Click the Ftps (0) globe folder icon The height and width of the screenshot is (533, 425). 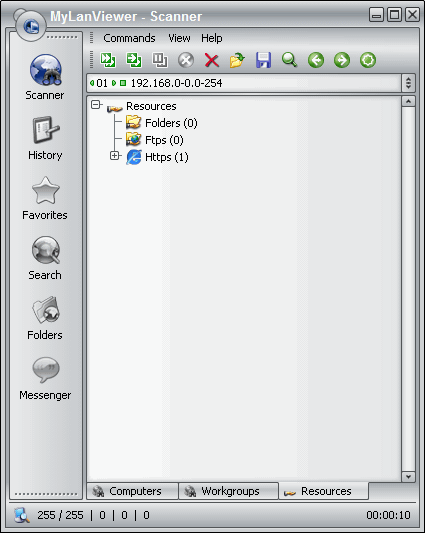(134, 140)
